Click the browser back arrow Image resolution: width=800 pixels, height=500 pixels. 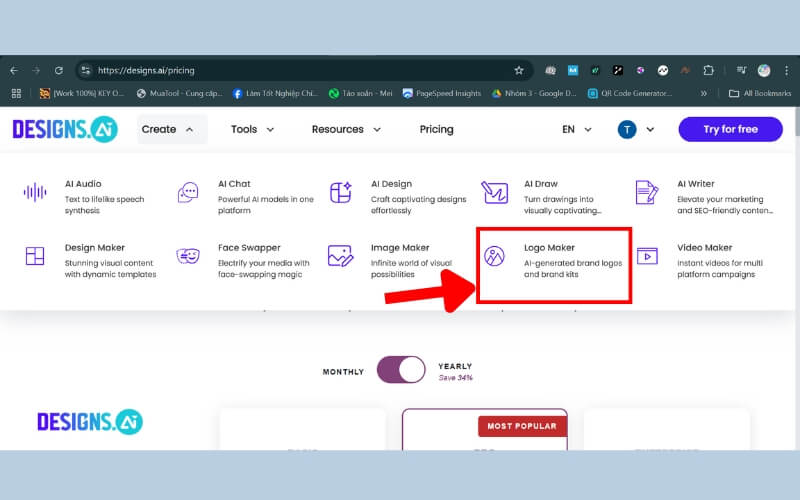coord(14,70)
